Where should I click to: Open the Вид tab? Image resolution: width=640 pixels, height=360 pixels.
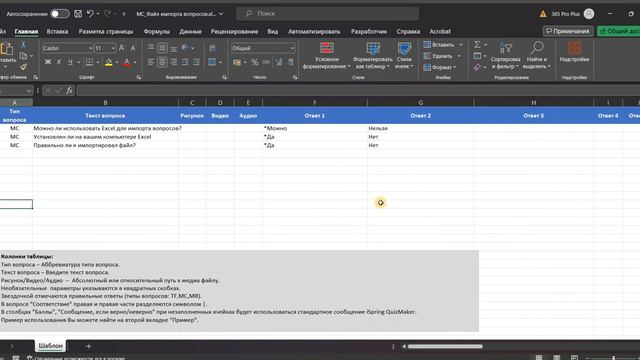click(x=273, y=31)
